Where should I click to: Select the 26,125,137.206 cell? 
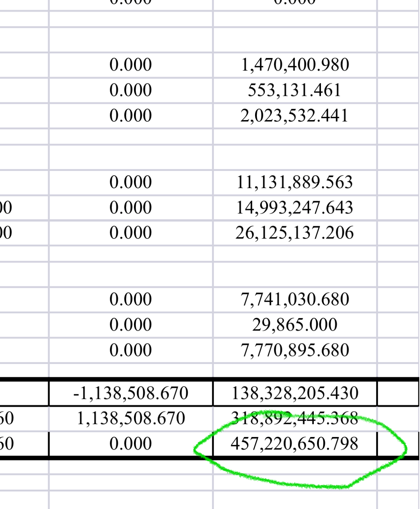tap(295, 233)
